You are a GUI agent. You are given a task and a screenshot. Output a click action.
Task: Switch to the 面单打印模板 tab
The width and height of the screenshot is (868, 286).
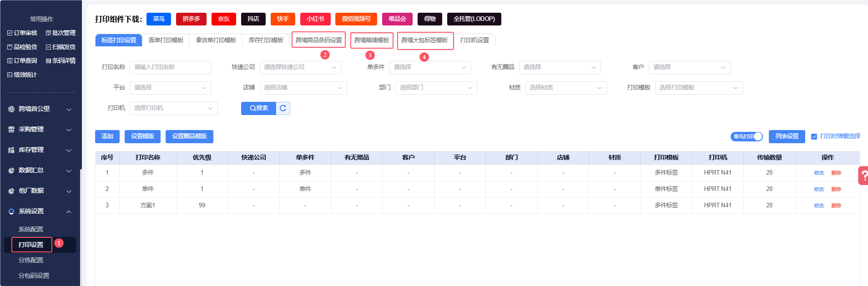pyautogui.click(x=166, y=40)
